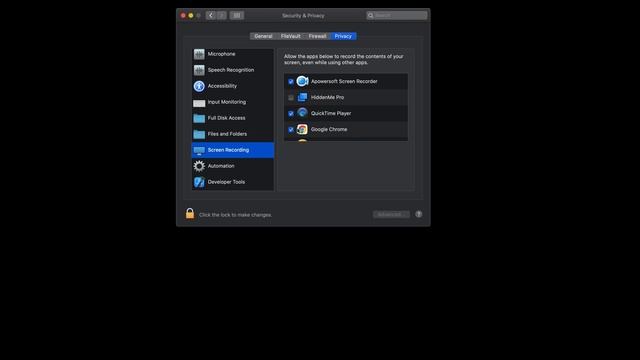Click in the Search field

(x=397, y=16)
